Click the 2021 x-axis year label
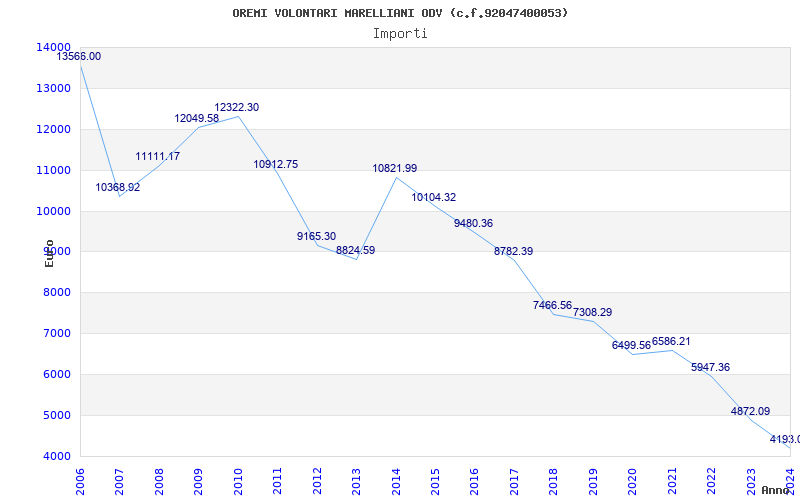This screenshot has height=500, width=800. tap(672, 481)
